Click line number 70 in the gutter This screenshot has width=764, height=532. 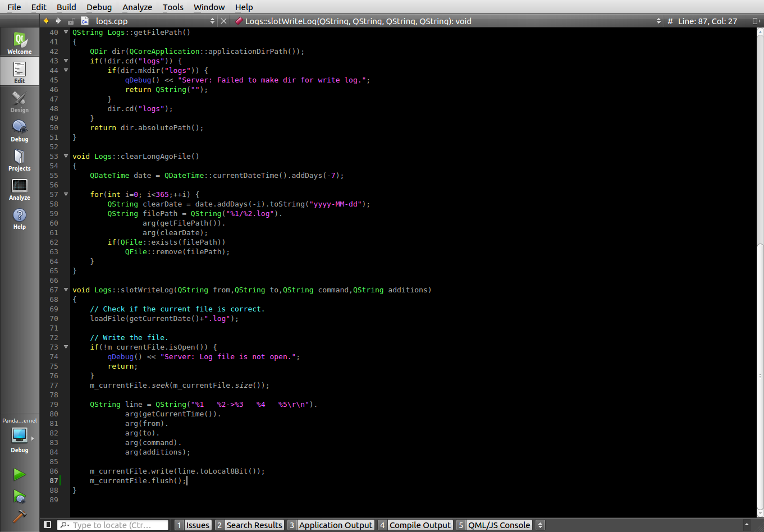pos(54,319)
